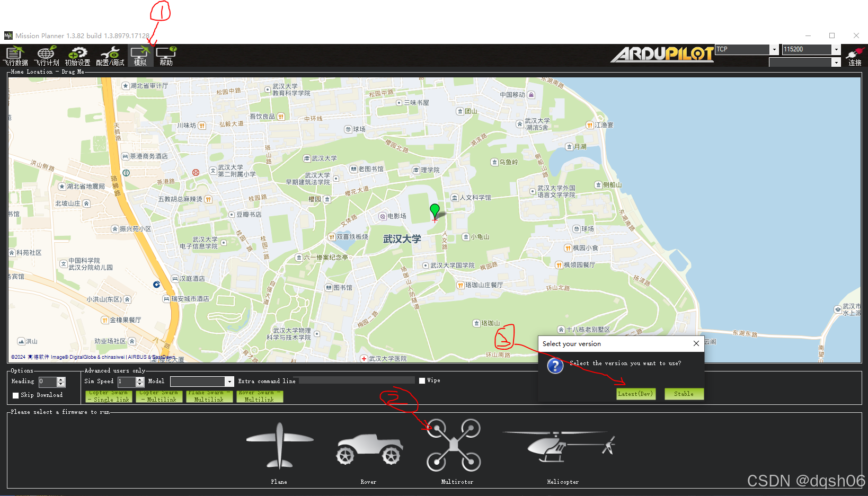Open the 帮助 help screen
This screenshot has width=868, height=496.
[x=166, y=56]
